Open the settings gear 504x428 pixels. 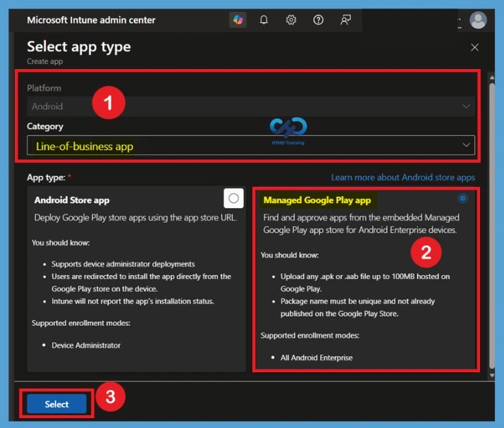pyautogui.click(x=291, y=20)
